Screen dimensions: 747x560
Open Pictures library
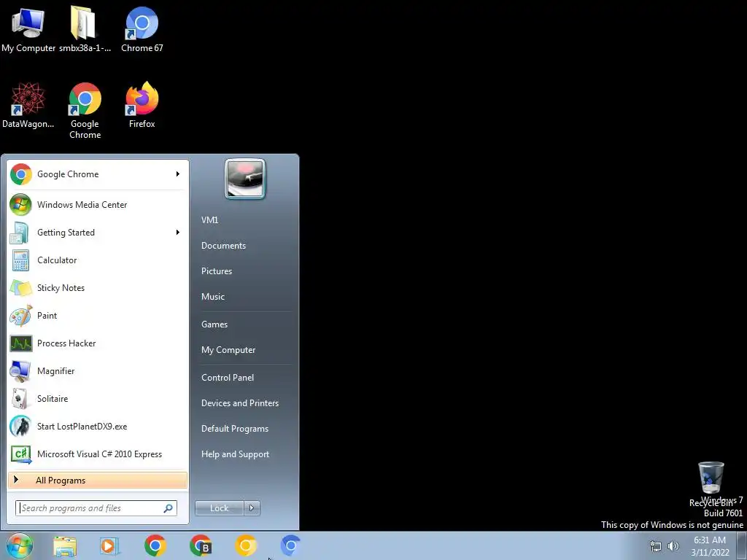(x=217, y=271)
